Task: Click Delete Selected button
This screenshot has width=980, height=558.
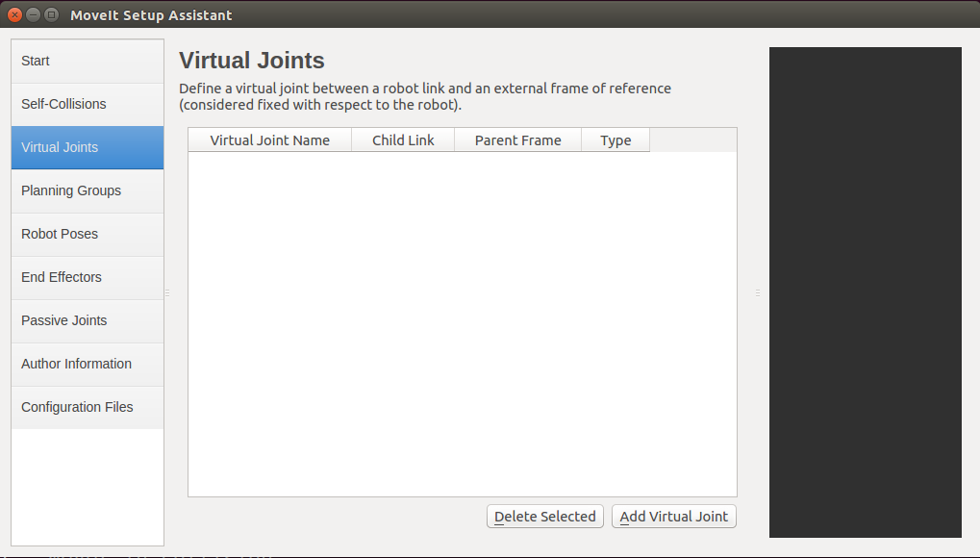Action: tap(545, 517)
